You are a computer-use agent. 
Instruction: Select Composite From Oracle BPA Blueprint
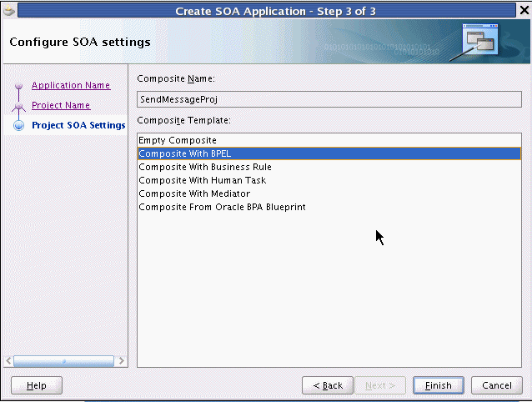coord(329,207)
